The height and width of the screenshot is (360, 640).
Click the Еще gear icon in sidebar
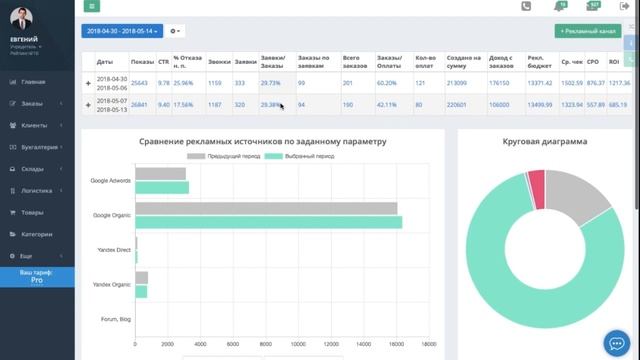pos(12,256)
